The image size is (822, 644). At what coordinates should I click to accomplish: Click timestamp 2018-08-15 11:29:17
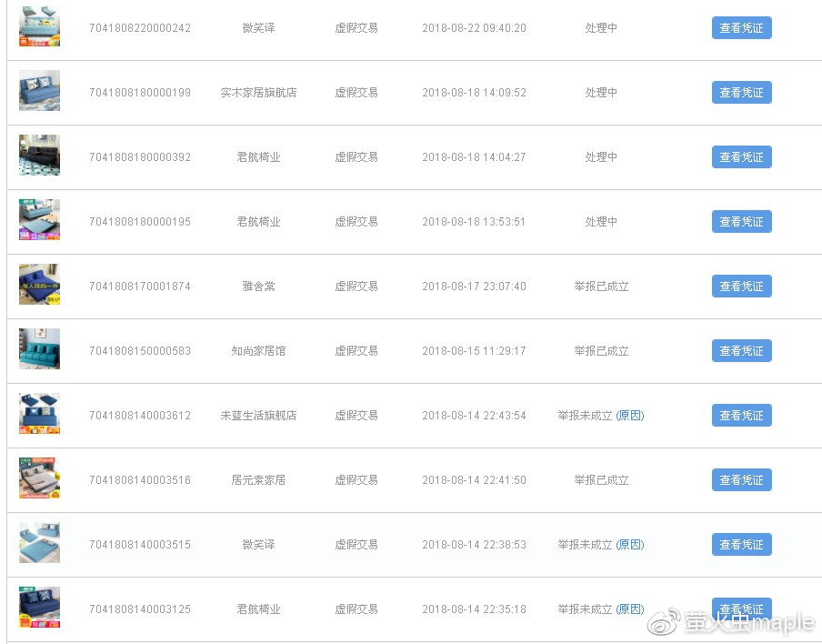(474, 350)
